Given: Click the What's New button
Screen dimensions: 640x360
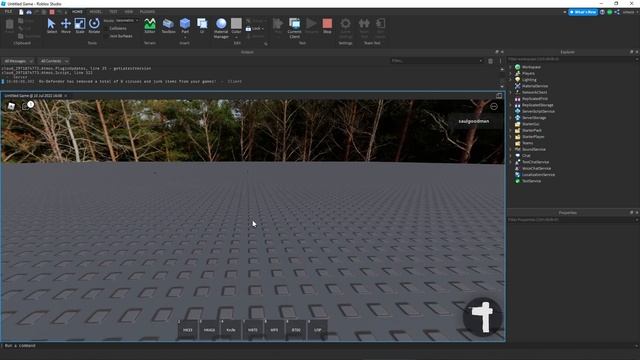Looking at the screenshot, I should click(583, 12).
